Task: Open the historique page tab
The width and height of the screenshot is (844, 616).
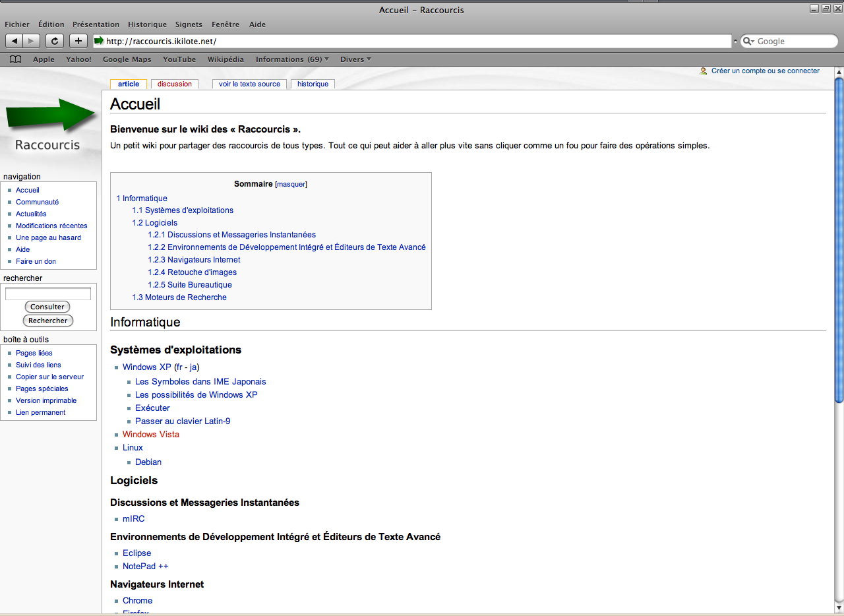Action: (313, 84)
